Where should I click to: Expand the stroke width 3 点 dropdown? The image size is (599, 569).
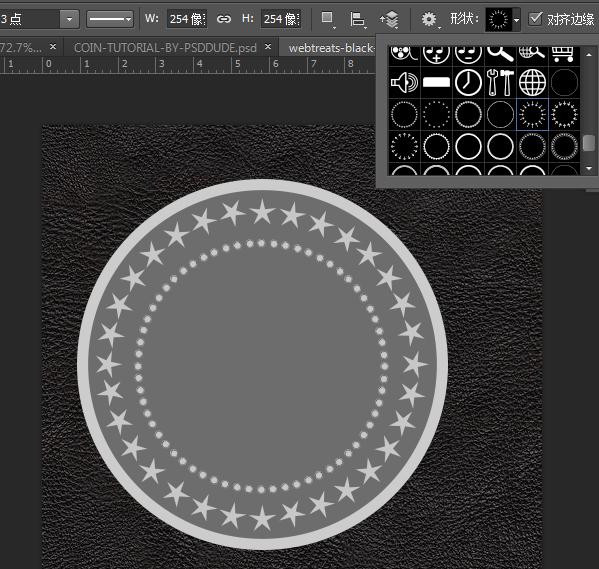pos(69,19)
